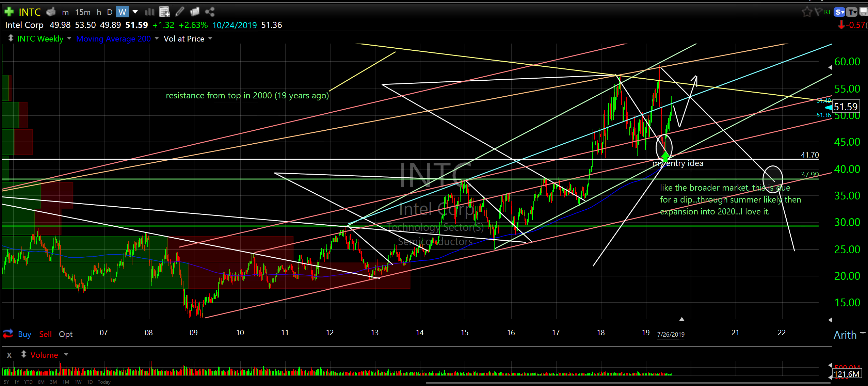The height and width of the screenshot is (386, 868).
Task: Open the pencil drawing tools icon
Action: point(179,12)
